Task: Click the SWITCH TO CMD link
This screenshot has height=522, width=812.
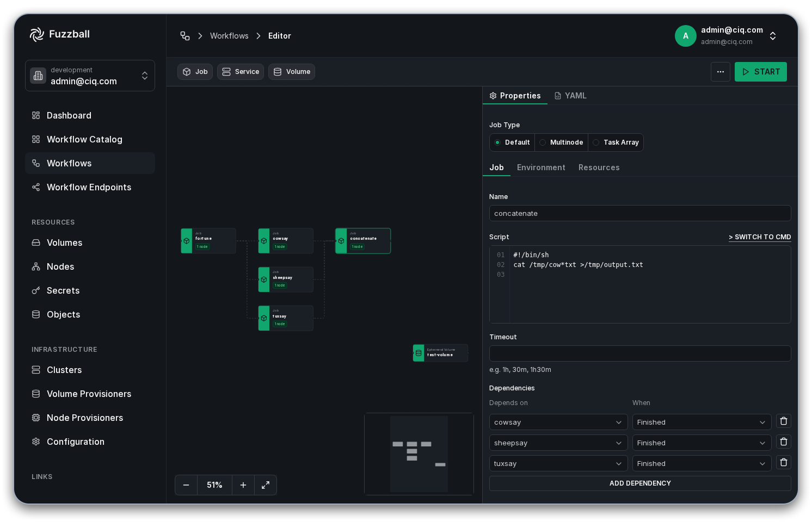Action: click(x=760, y=237)
